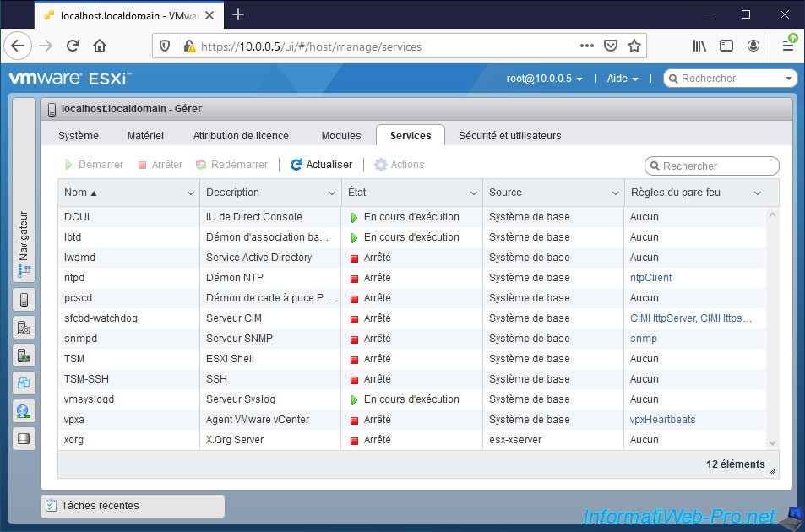Switch to the Matériel tab

pyautogui.click(x=145, y=135)
